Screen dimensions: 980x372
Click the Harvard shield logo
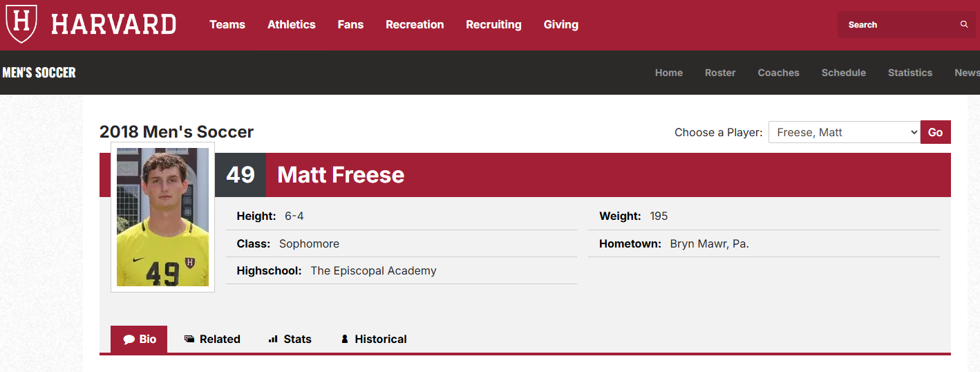[21, 23]
